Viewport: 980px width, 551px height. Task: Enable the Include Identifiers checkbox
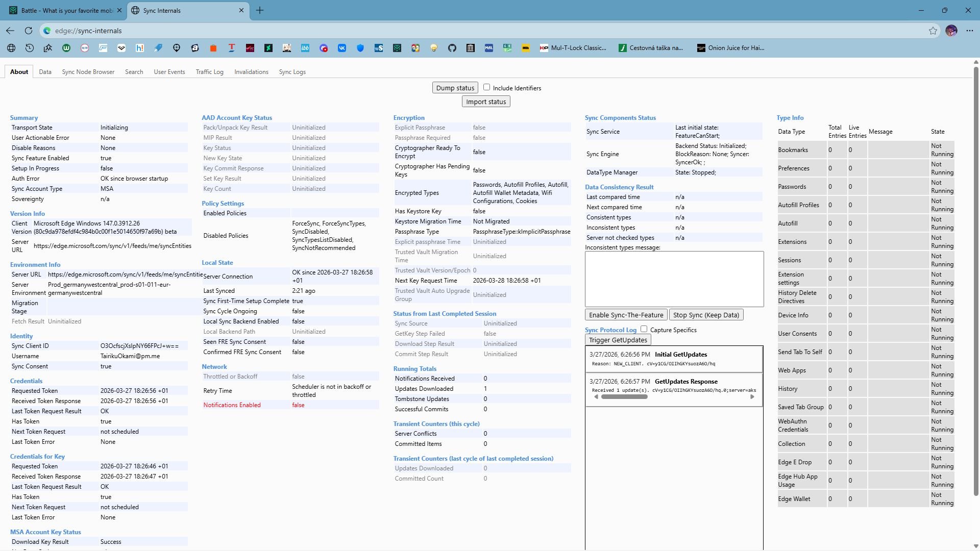coord(487,87)
